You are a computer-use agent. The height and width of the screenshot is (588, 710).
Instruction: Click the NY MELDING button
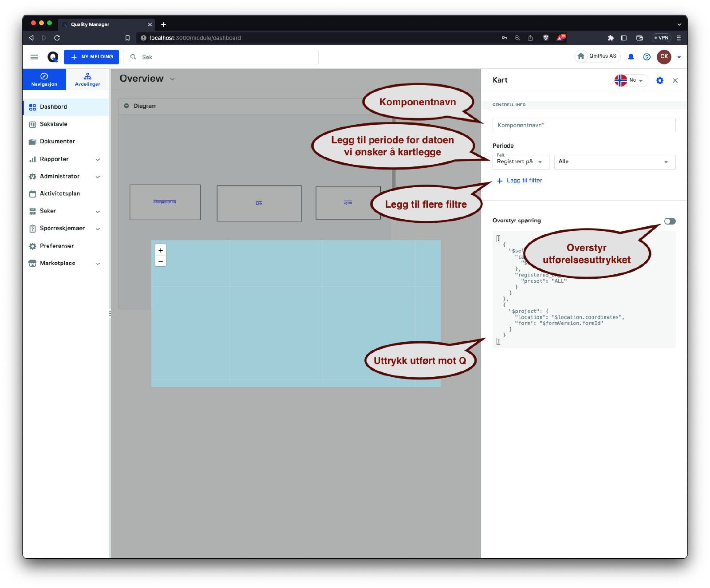pos(91,57)
